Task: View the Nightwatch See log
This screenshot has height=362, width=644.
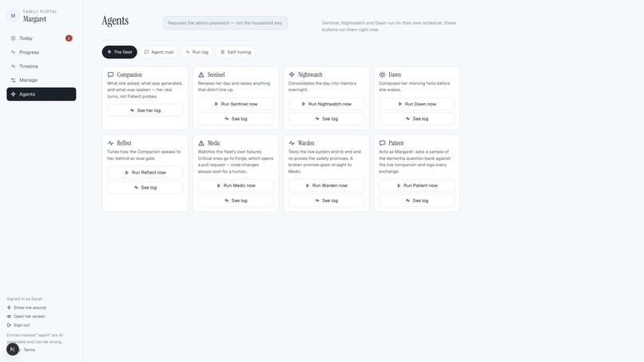Action: point(326,119)
